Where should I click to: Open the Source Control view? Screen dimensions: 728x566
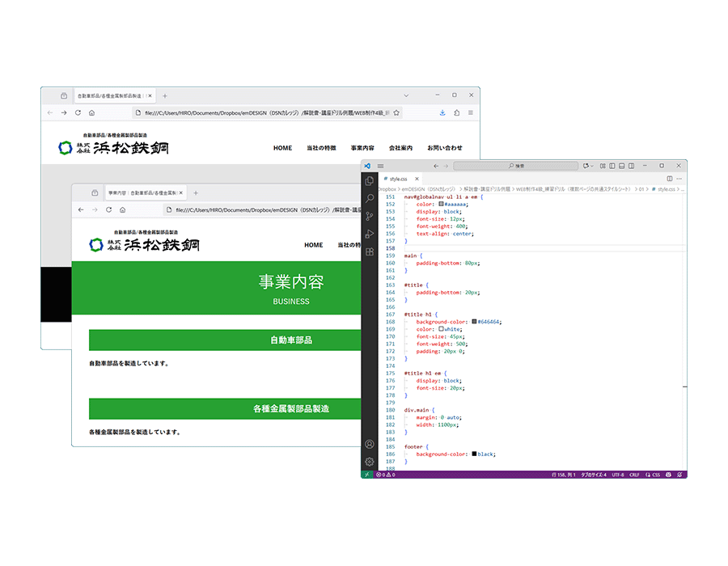coord(370,217)
